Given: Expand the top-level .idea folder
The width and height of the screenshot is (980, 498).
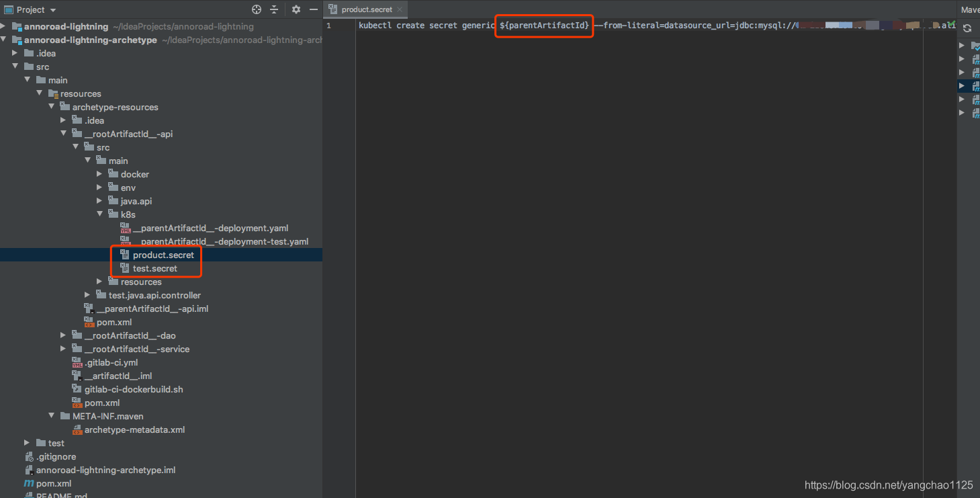Looking at the screenshot, I should click(15, 53).
